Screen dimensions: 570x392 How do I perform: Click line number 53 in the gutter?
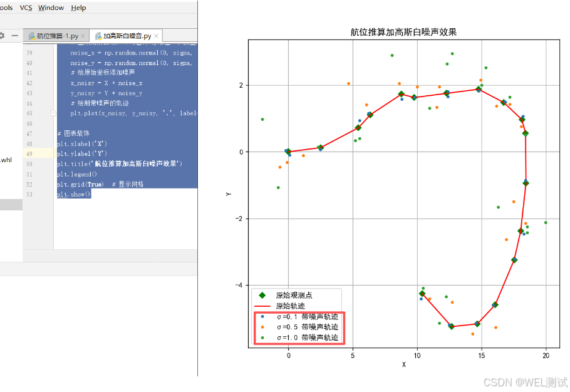(29, 194)
